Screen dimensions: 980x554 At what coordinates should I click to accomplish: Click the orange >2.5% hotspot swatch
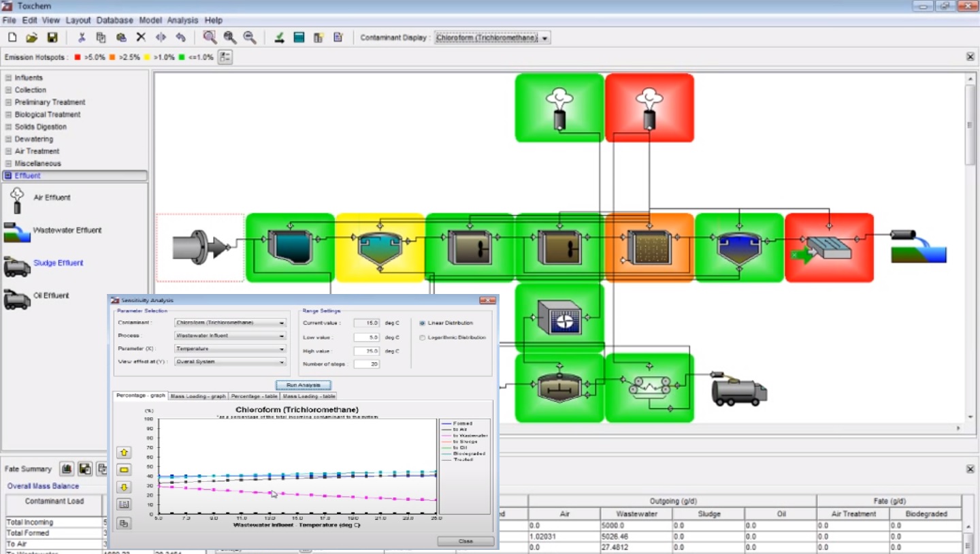tap(112, 57)
